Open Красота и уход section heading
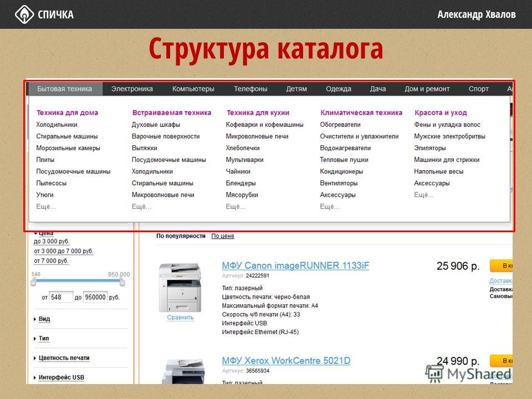Image resolution: width=532 pixels, height=399 pixels. (441, 112)
